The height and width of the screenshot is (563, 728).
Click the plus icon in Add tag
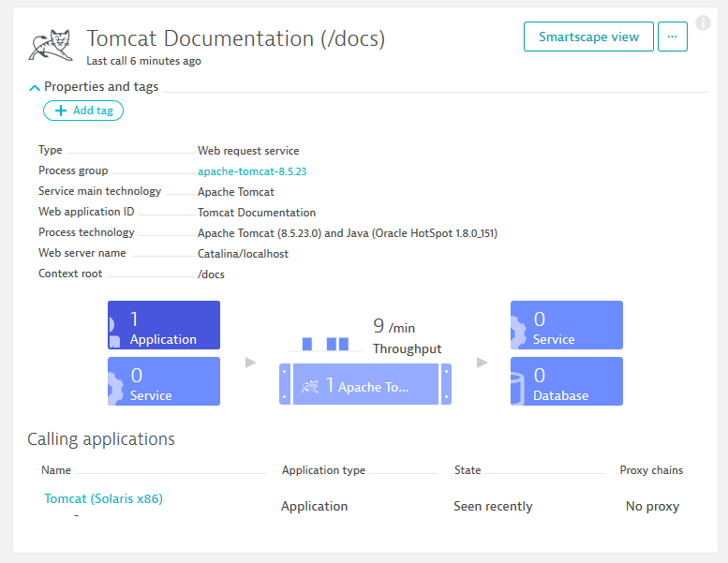tap(61, 111)
